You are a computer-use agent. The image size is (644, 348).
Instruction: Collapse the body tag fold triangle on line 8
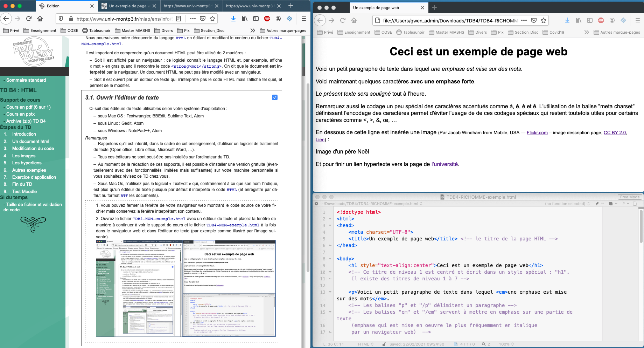pyautogui.click(x=330, y=259)
